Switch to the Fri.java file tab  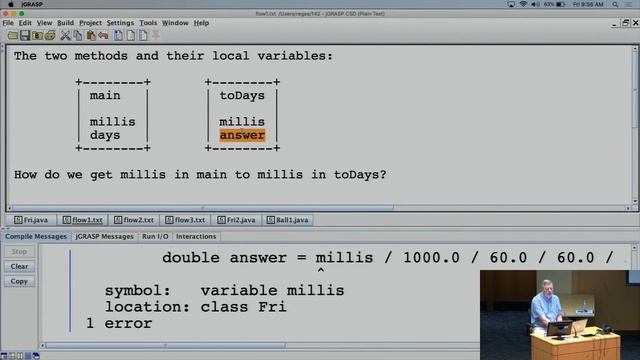31,220
